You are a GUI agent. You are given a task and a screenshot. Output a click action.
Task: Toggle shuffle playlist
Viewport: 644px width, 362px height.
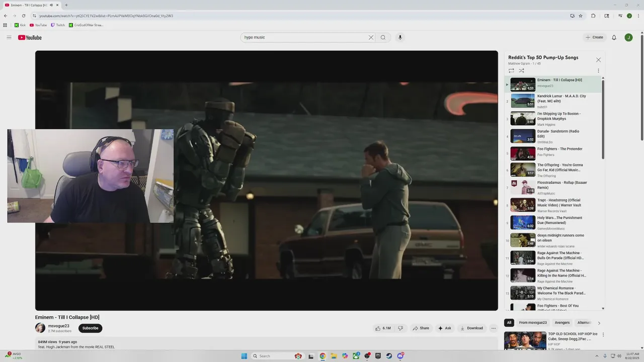click(x=521, y=71)
